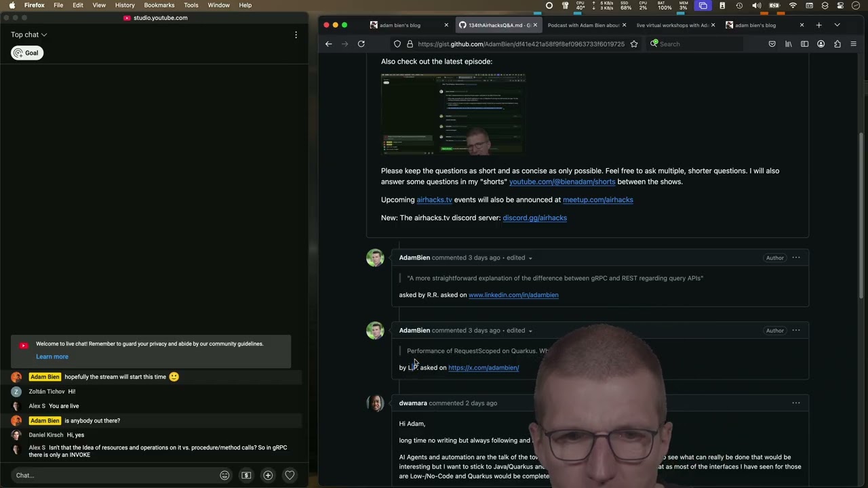Open the emoji picker in chat

[224, 475]
